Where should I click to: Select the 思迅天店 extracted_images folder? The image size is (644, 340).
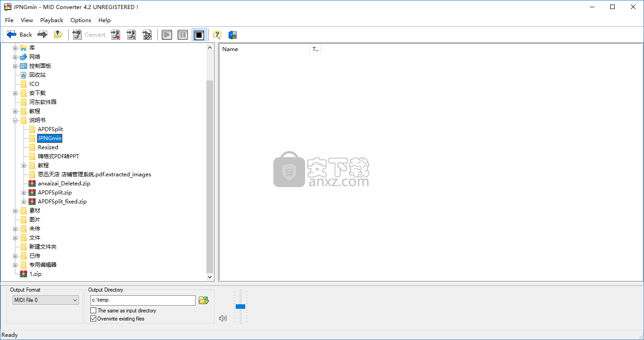[94, 175]
